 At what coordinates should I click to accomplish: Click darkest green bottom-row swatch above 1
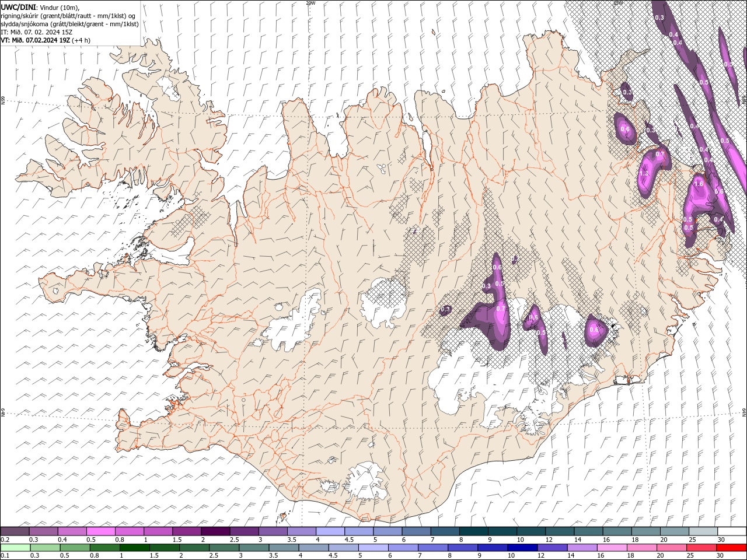tap(134, 548)
